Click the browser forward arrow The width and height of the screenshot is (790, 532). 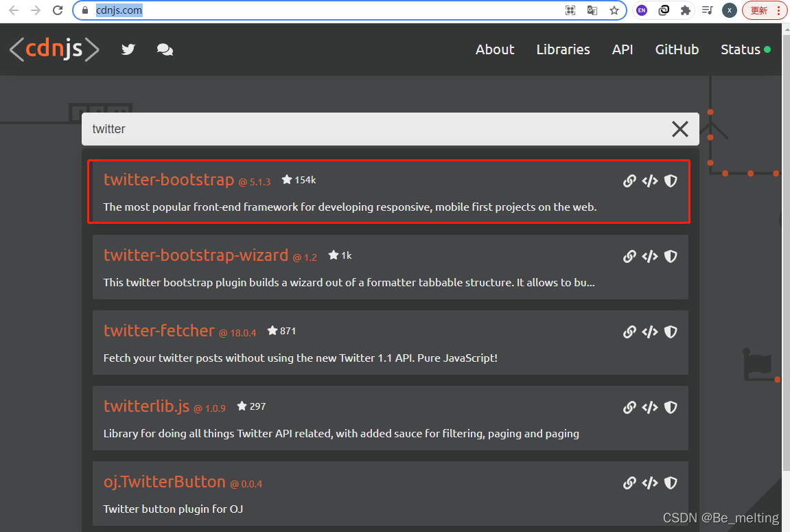click(36, 10)
